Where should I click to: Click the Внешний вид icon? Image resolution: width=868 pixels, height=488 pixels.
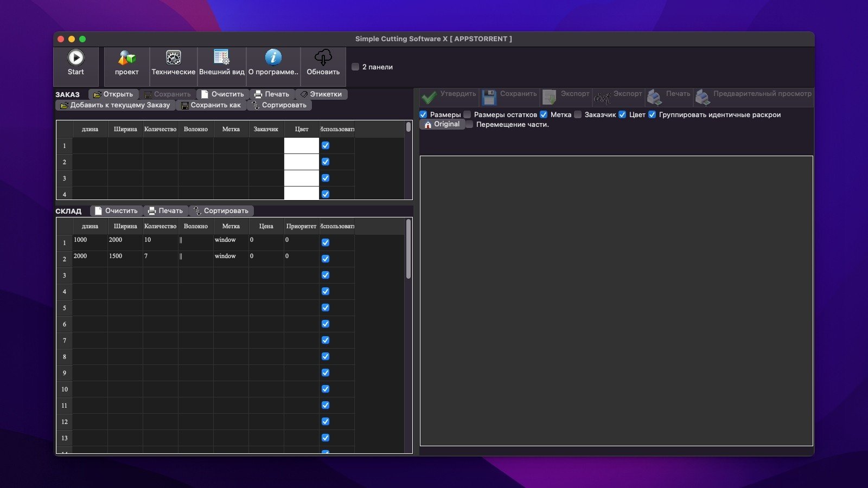pyautogui.click(x=221, y=58)
